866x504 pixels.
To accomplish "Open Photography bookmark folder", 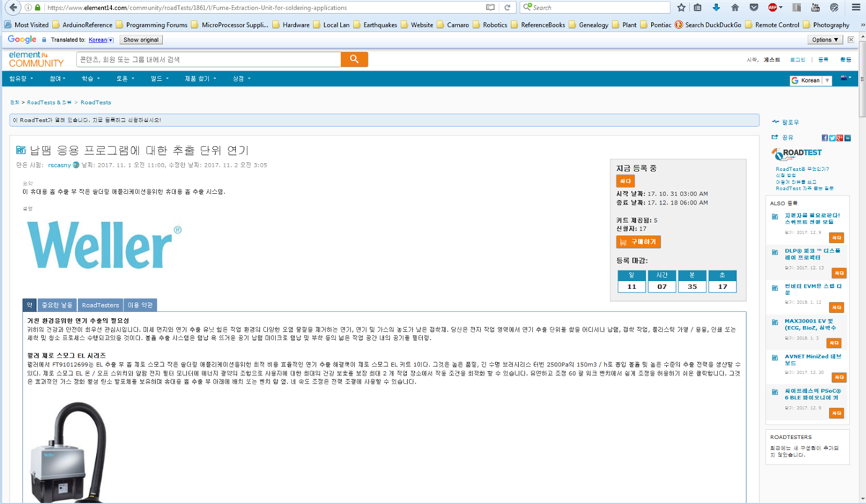I will pos(825,25).
